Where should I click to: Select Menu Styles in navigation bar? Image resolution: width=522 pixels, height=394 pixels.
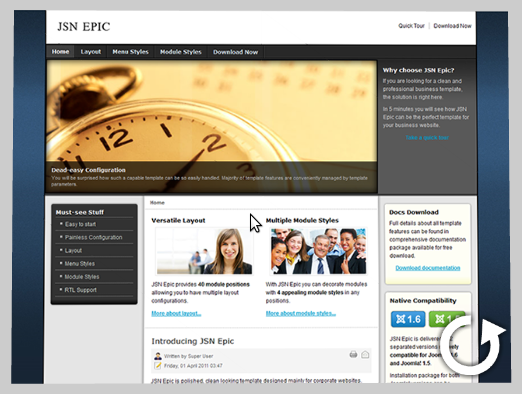click(x=130, y=52)
